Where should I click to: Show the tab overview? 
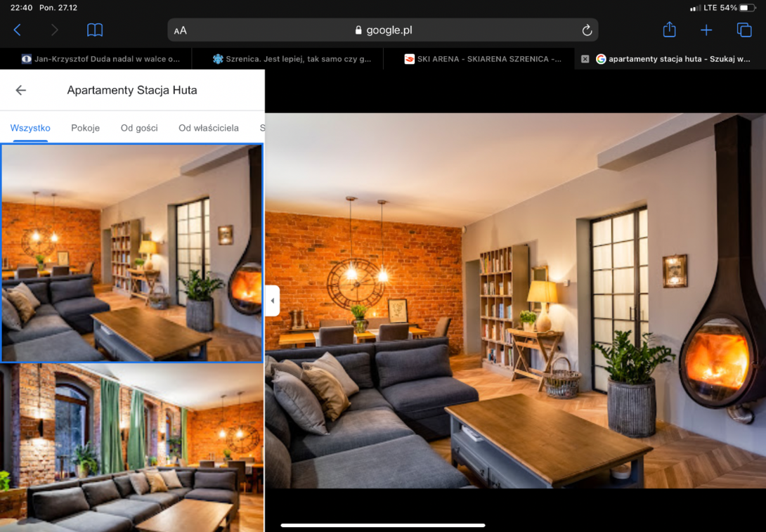pos(744,30)
